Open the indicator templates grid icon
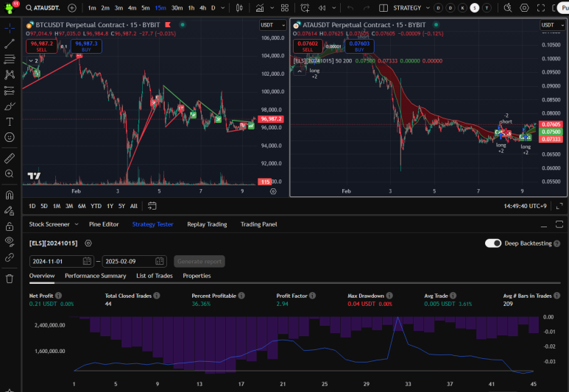Screen dimensions: 569x392 (x=285, y=7)
